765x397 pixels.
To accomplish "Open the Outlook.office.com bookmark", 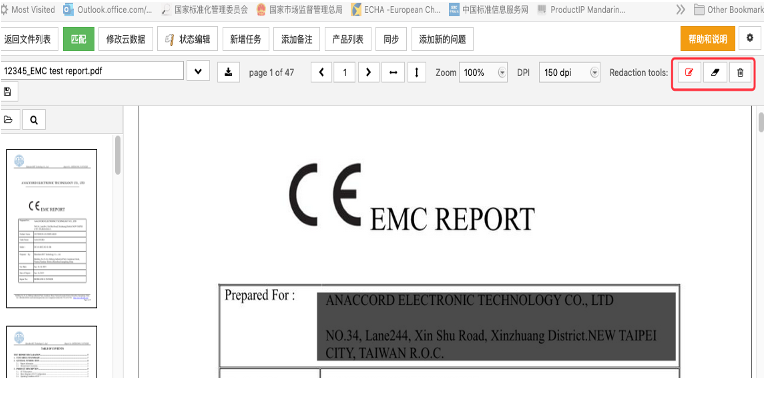I will [x=108, y=9].
